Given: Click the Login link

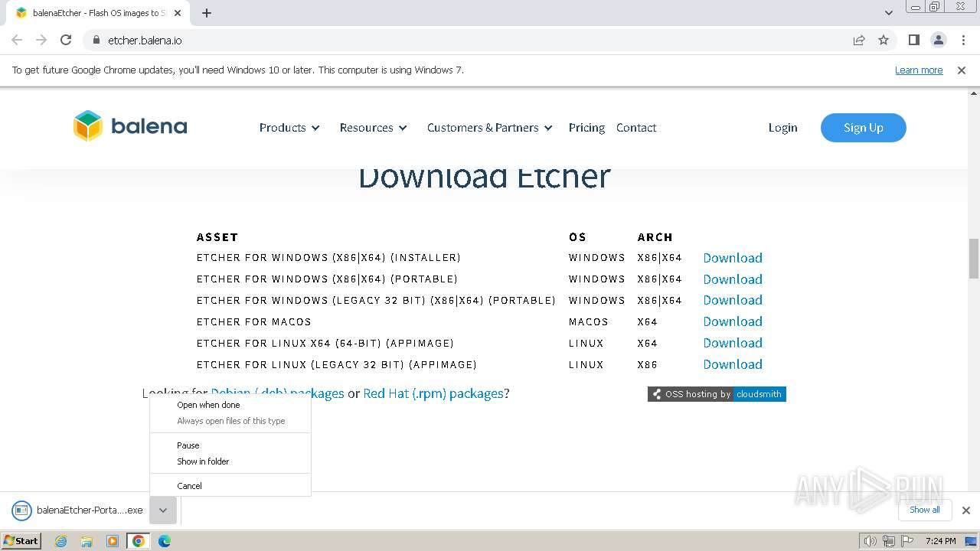Looking at the screenshot, I should [x=782, y=128].
